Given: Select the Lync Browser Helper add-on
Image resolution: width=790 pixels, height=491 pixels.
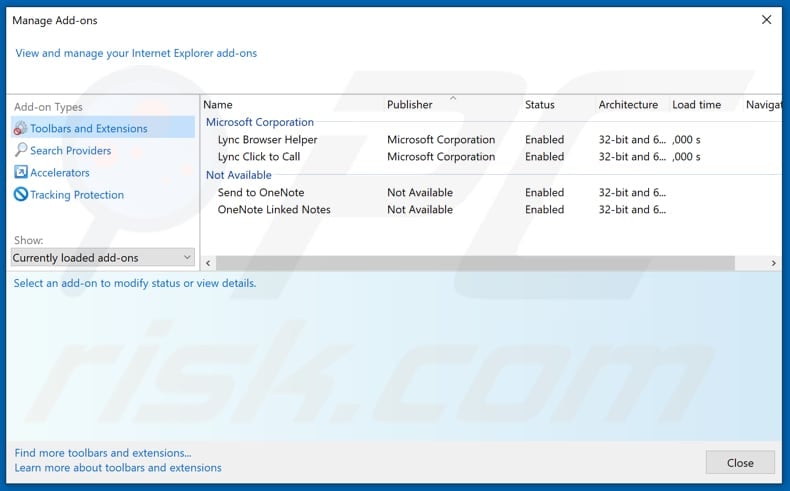Looking at the screenshot, I should click(x=268, y=139).
